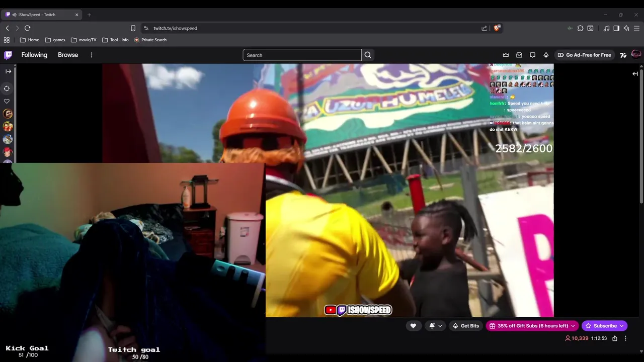Click the Get Bits button

pyautogui.click(x=465, y=326)
